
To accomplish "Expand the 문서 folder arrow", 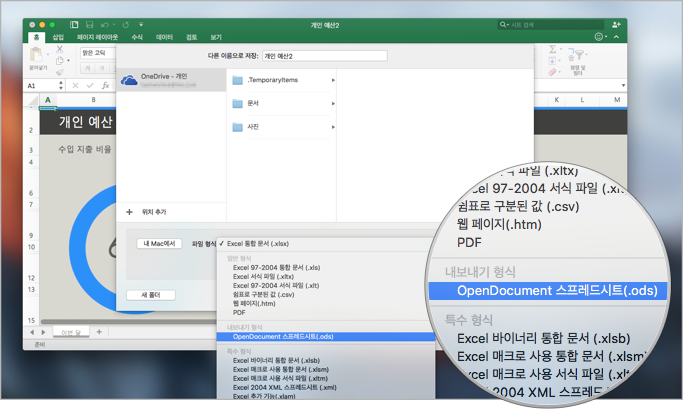I will coord(333,104).
